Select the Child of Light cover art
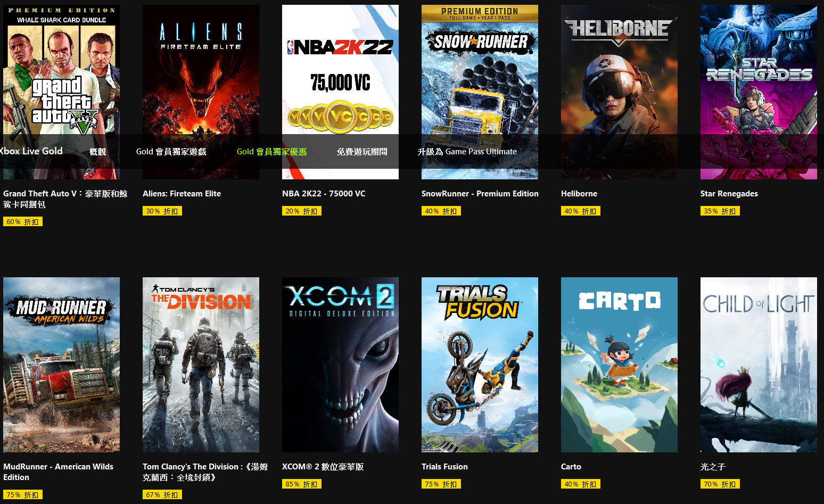 [759, 365]
